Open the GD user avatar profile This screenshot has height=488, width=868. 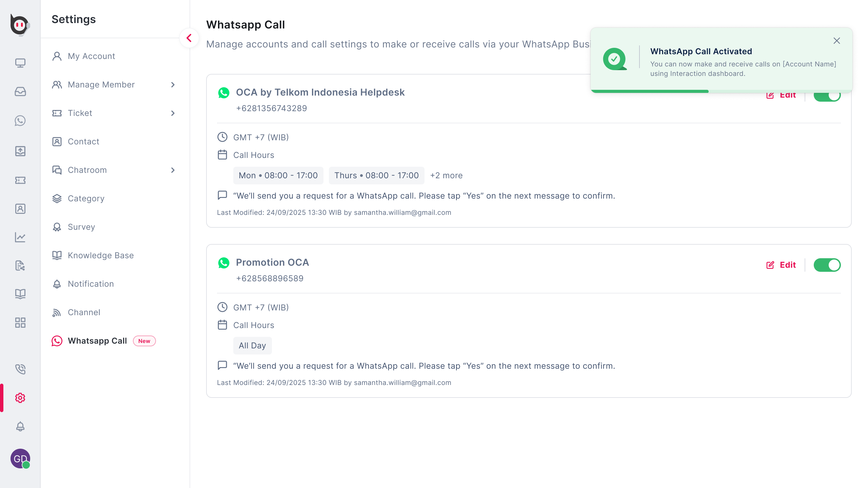20,459
